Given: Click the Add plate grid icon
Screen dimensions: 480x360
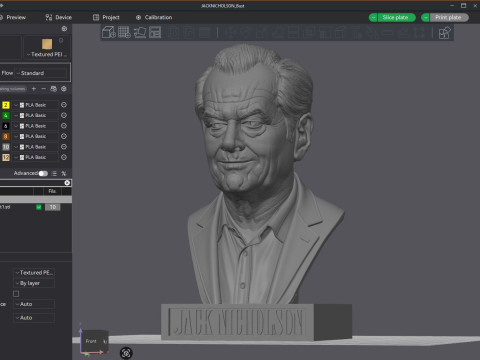Looking at the screenshot, I should click(124, 32).
